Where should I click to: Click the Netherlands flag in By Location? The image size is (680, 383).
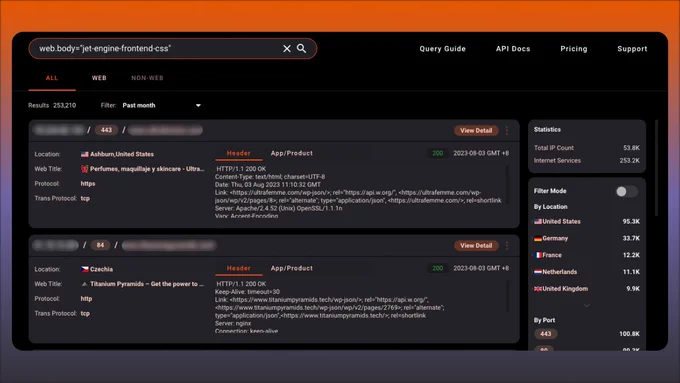coord(538,272)
